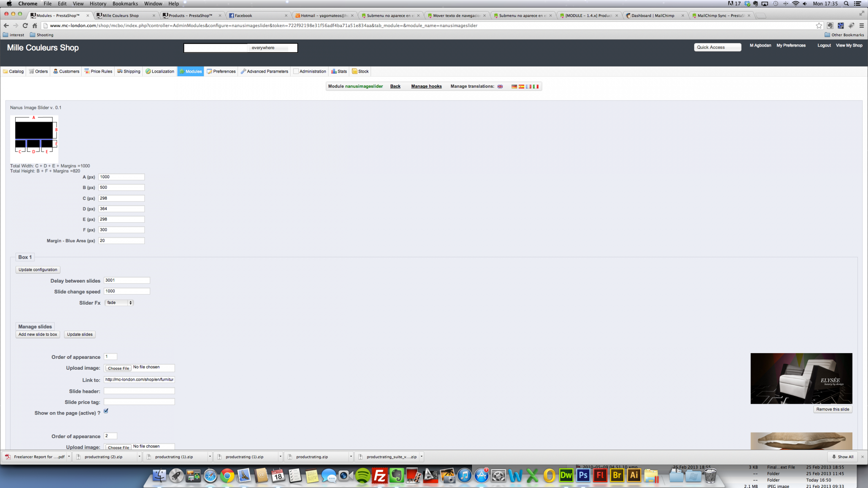Click the Delay between slides field
The height and width of the screenshot is (488, 868).
coord(127,280)
